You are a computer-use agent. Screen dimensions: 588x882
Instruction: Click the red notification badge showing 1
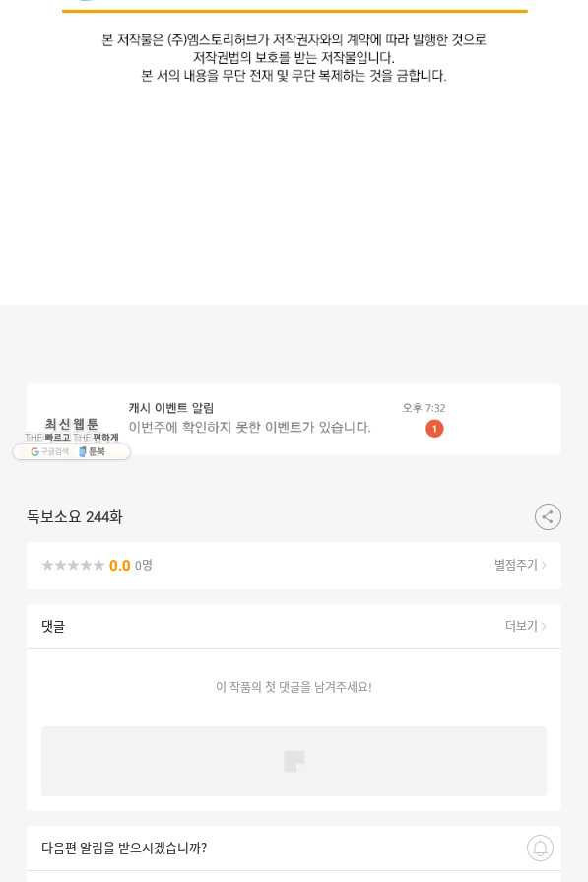434,429
